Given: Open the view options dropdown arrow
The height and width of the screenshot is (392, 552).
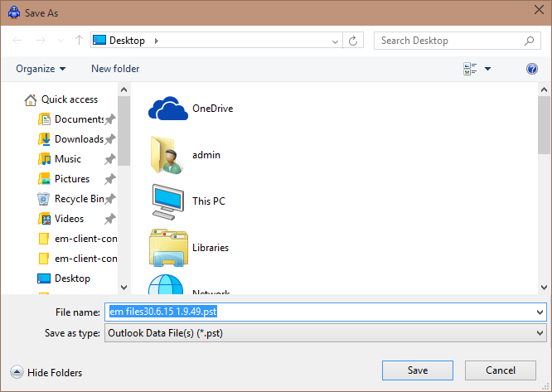Looking at the screenshot, I should (487, 69).
